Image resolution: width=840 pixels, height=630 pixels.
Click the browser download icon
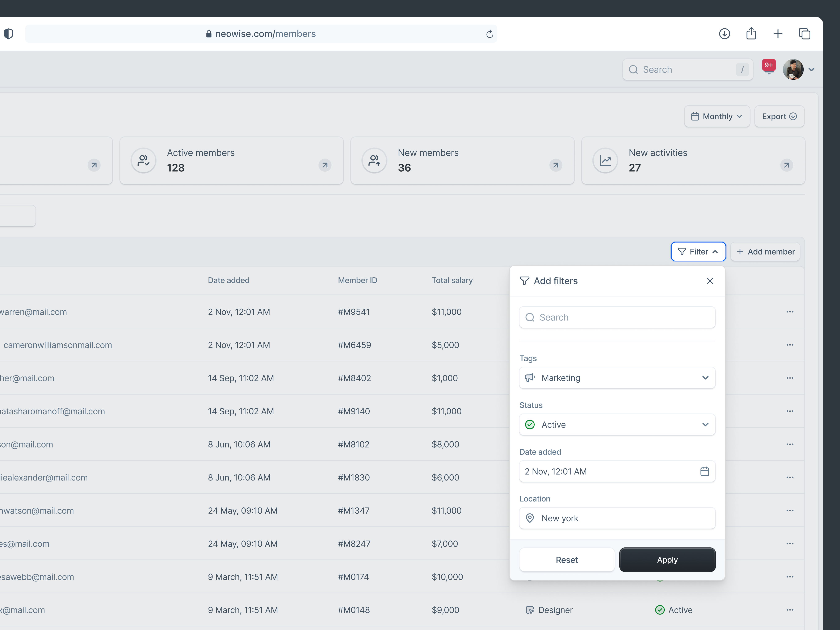tap(724, 33)
